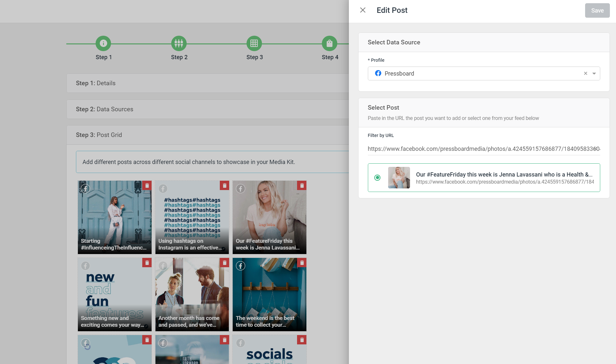Viewport: 616px width, 364px height.
Task: Click Facebook icon on Starting #InfluenceingTheInfluenc post
Action: 85,188
